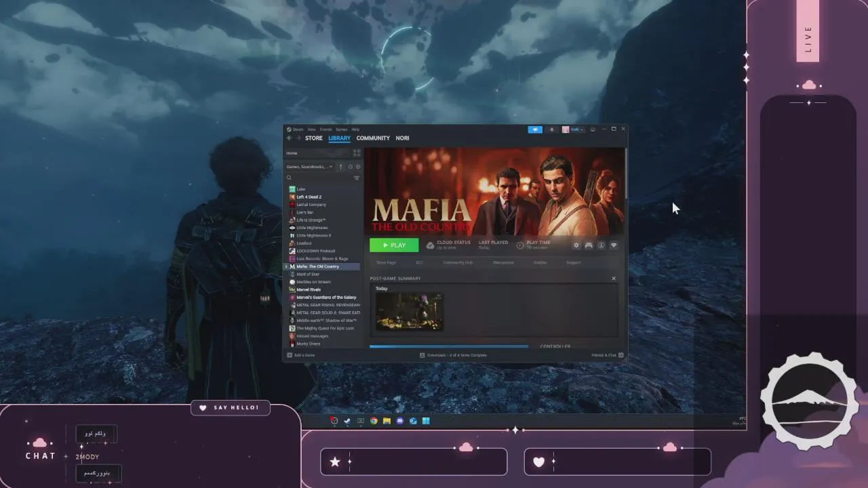Add Mafia to favorites heart icon
Image resolution: width=868 pixels, height=488 pixels.
coord(613,245)
